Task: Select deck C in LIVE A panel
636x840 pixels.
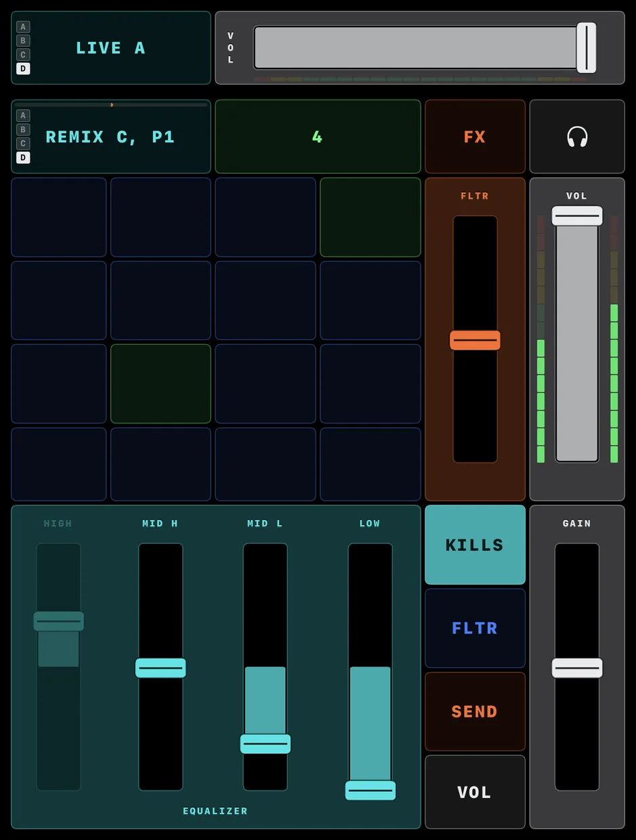Action: pos(23,55)
